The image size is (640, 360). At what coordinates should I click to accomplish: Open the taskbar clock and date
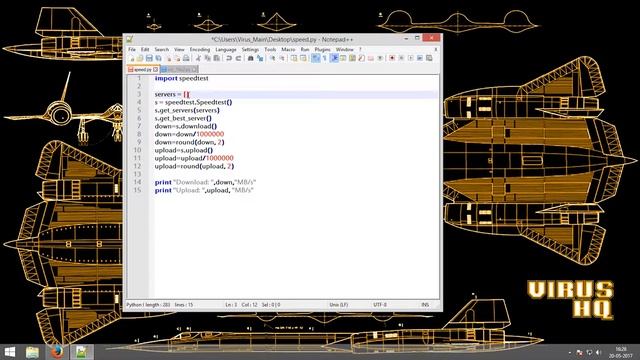click(621, 352)
